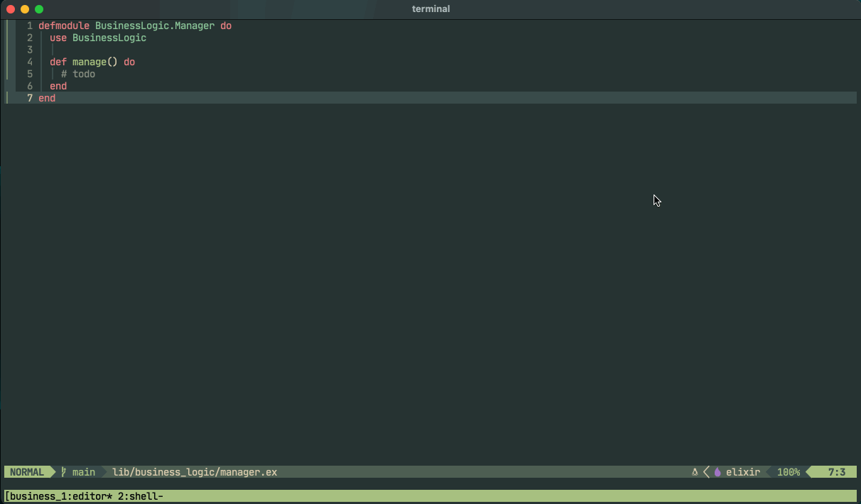Viewport: 861px width, 504px height.
Task: Click the manage() function name
Action: click(x=95, y=62)
